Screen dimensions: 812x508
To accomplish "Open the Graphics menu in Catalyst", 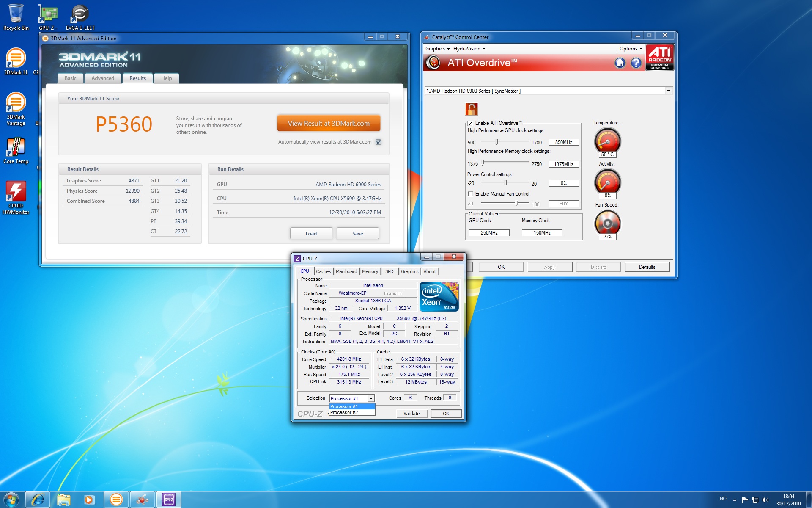I will click(437, 49).
